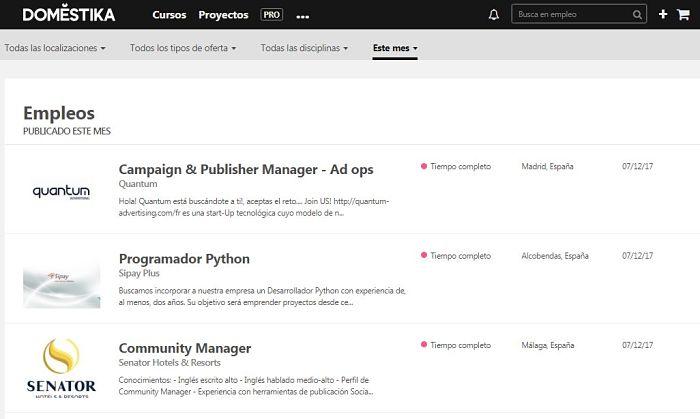Open the Community Manager job listing
Viewport: 700px width, 419px height.
185,348
